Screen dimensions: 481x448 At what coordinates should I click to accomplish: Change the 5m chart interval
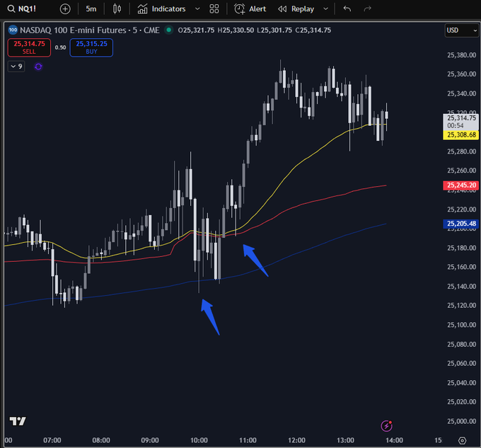[91, 9]
